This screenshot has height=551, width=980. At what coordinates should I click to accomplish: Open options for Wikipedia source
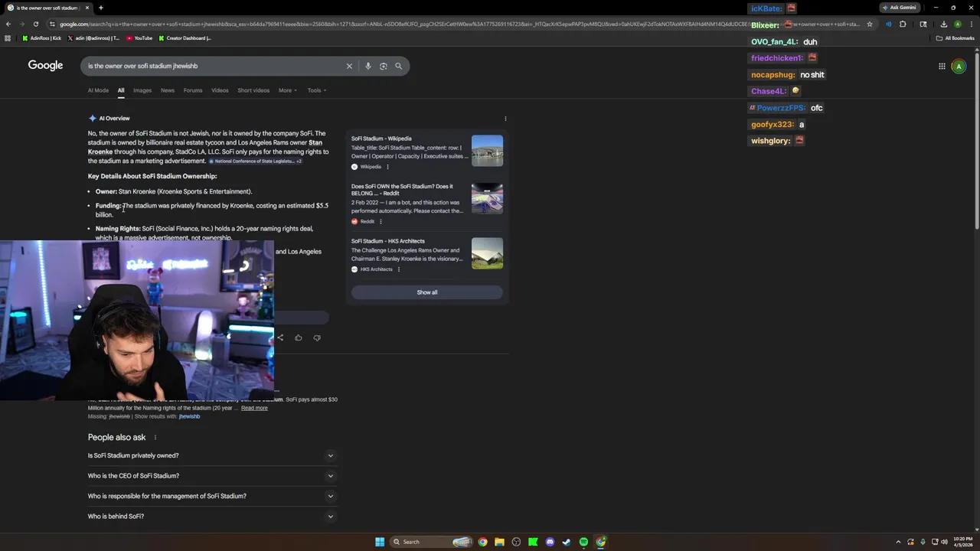(x=387, y=167)
